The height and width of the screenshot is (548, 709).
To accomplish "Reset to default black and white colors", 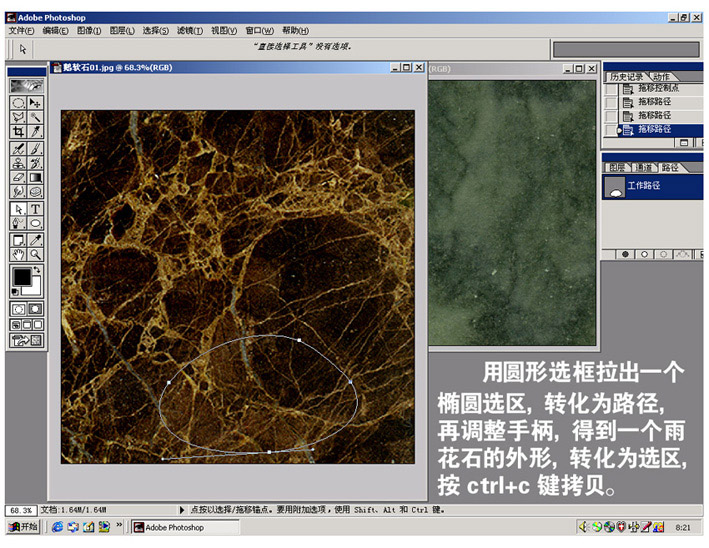I will pyautogui.click(x=14, y=292).
